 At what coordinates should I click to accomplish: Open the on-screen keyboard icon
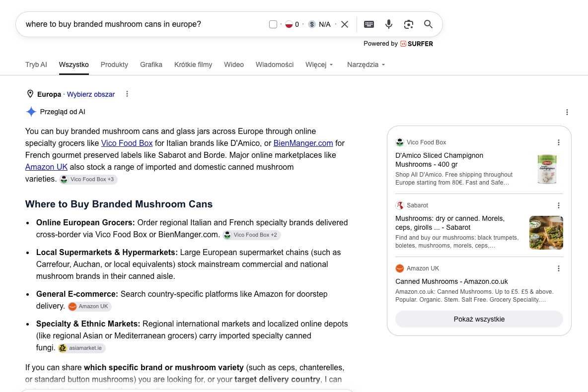click(x=369, y=24)
